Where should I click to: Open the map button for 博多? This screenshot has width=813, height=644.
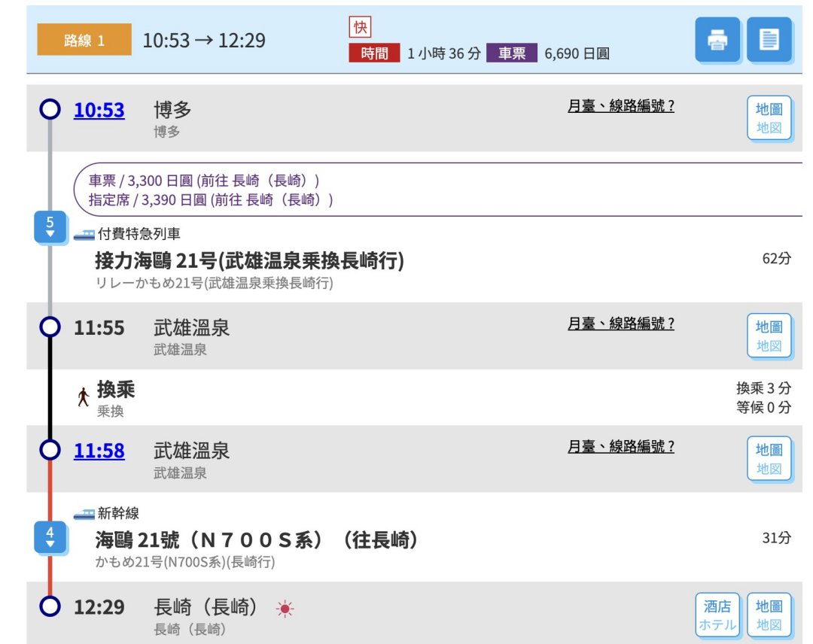[x=769, y=118]
